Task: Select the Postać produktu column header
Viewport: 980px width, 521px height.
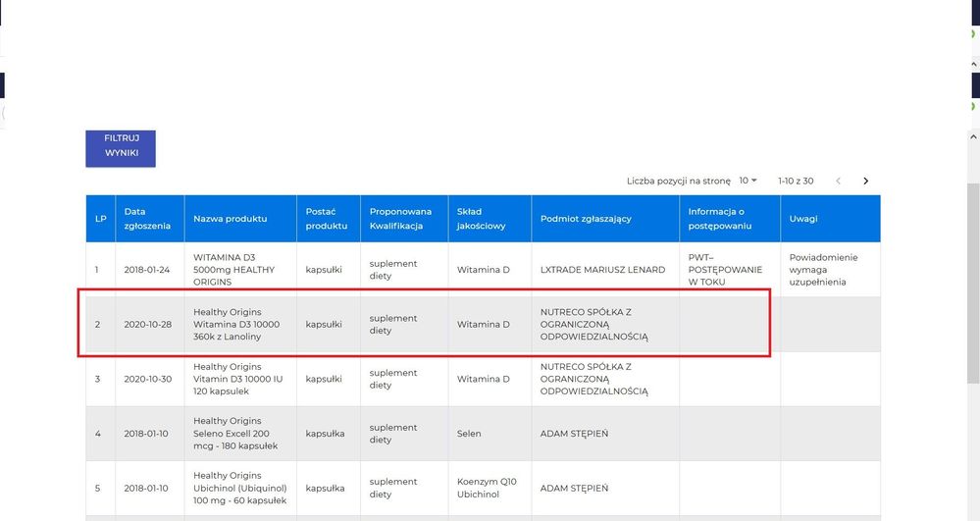Action: [x=327, y=219]
